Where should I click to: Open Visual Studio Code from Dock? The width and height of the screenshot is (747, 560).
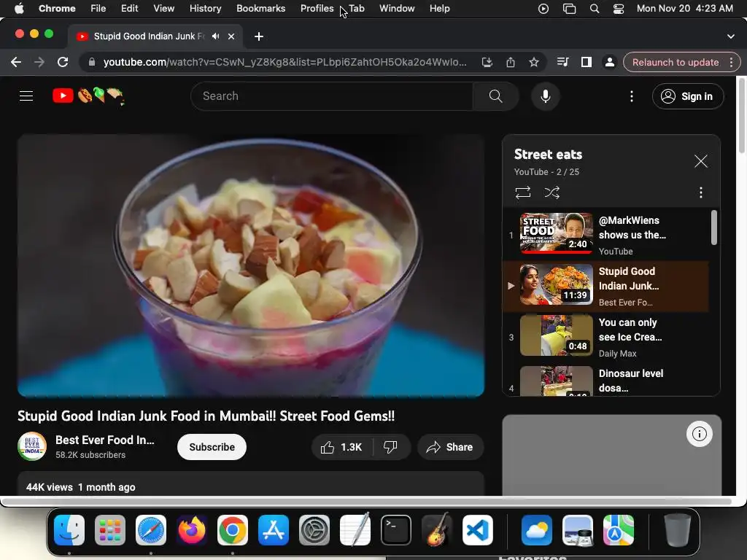click(478, 530)
